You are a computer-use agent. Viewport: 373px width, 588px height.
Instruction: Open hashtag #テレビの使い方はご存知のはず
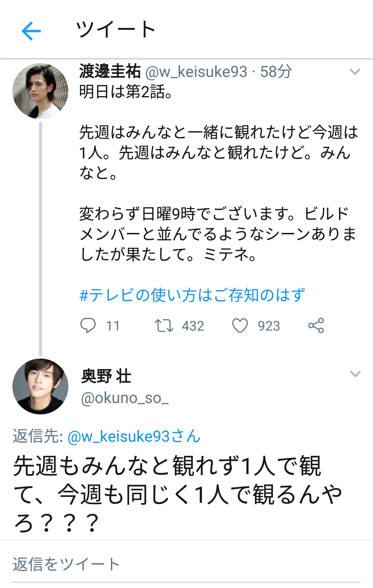coord(192,295)
